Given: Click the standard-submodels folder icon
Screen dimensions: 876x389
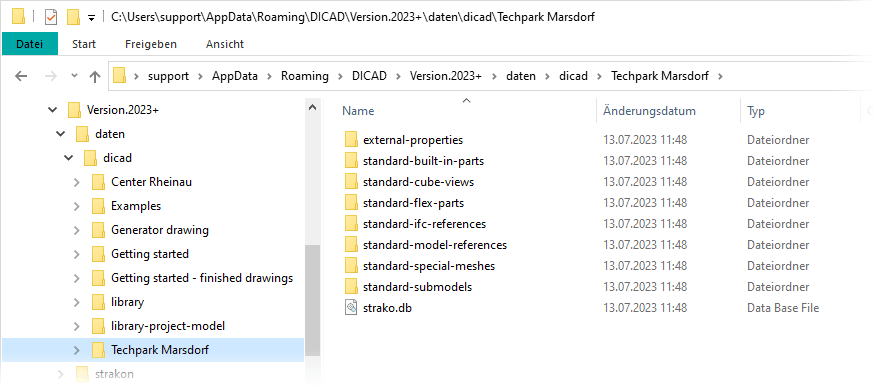Looking at the screenshot, I should [351, 287].
